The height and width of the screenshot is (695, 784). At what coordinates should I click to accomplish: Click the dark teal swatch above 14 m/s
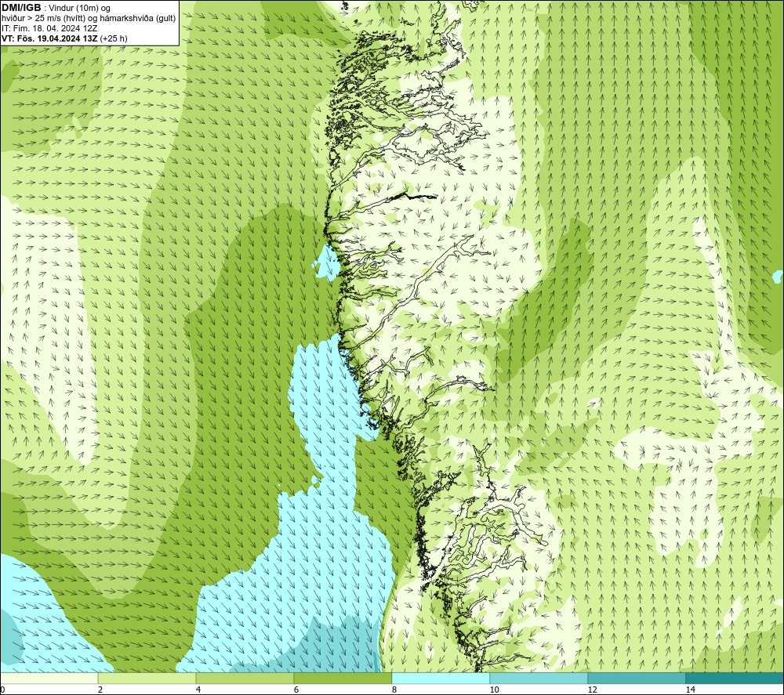pyautogui.click(x=735, y=679)
